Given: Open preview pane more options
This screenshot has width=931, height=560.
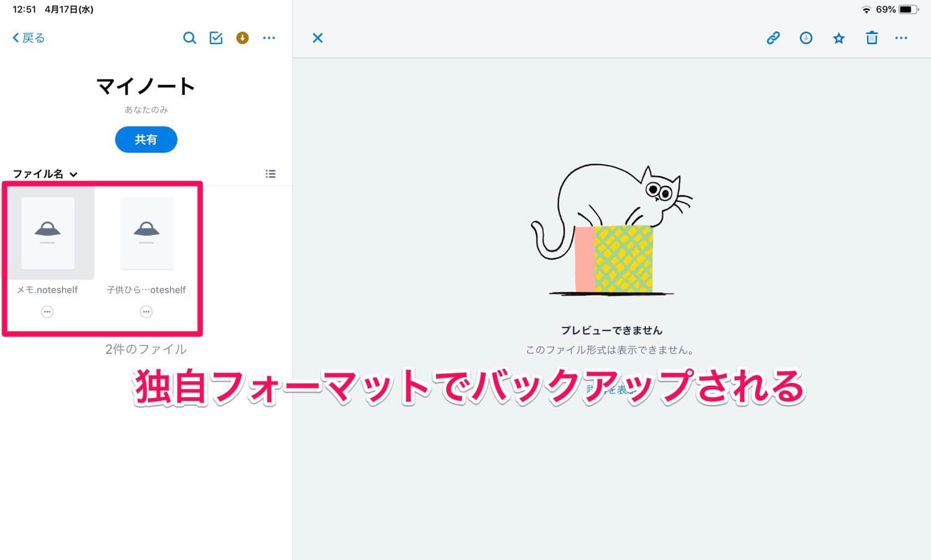Looking at the screenshot, I should [901, 38].
